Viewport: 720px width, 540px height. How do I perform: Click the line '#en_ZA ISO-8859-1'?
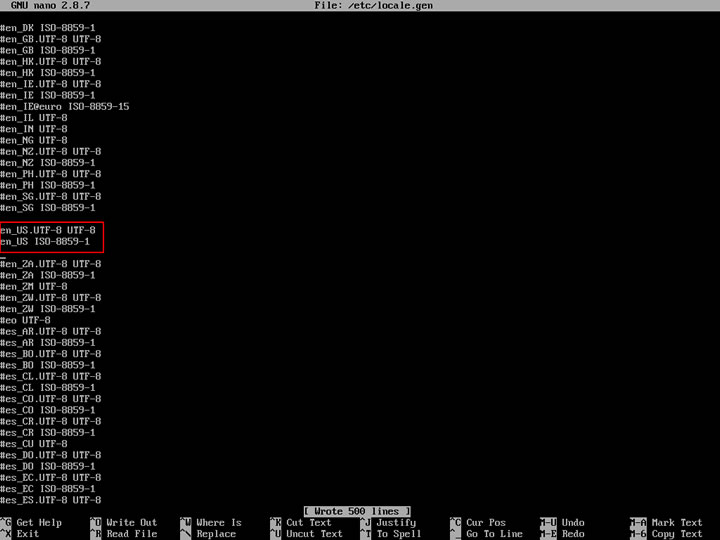coord(48,276)
